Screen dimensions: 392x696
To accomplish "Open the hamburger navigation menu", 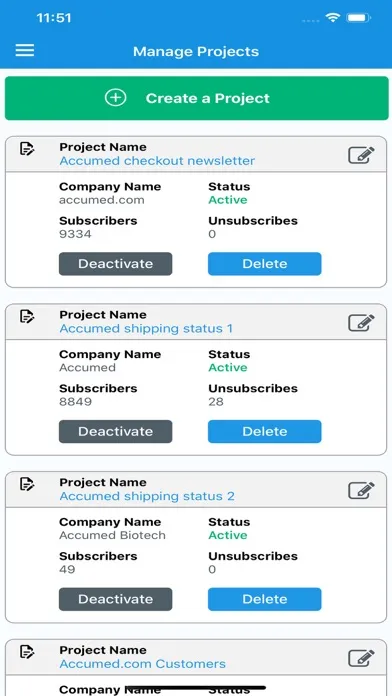I will [25, 50].
